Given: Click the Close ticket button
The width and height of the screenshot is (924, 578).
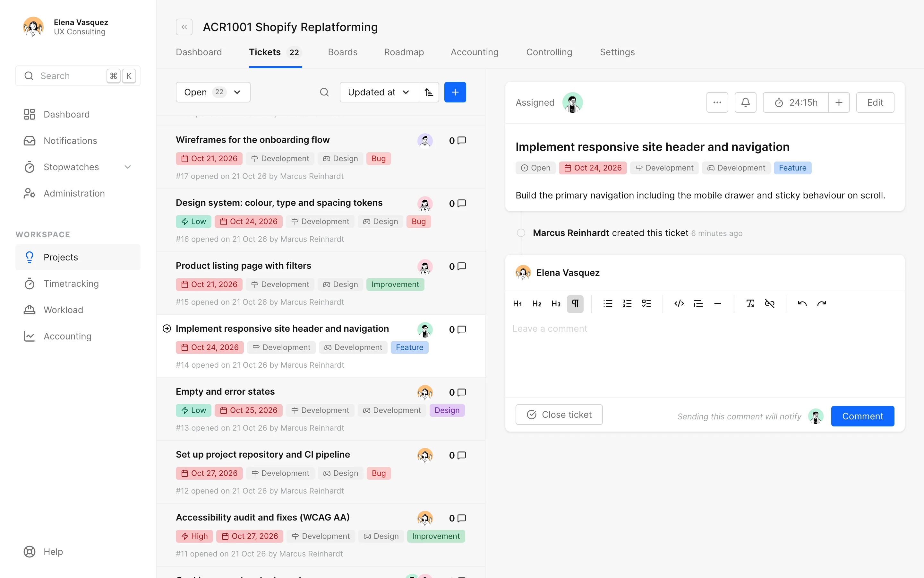Looking at the screenshot, I should (x=559, y=414).
